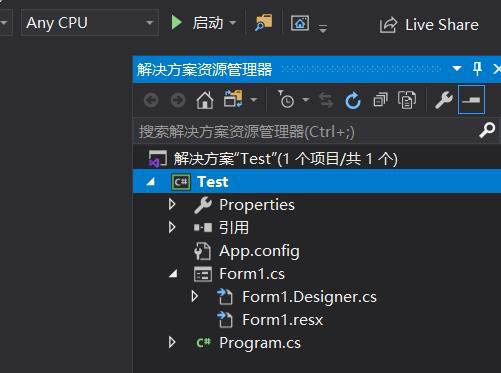The image size is (501, 373).
Task: Toggle the Solution Explorer auto-hide pin
Action: pos(477,69)
